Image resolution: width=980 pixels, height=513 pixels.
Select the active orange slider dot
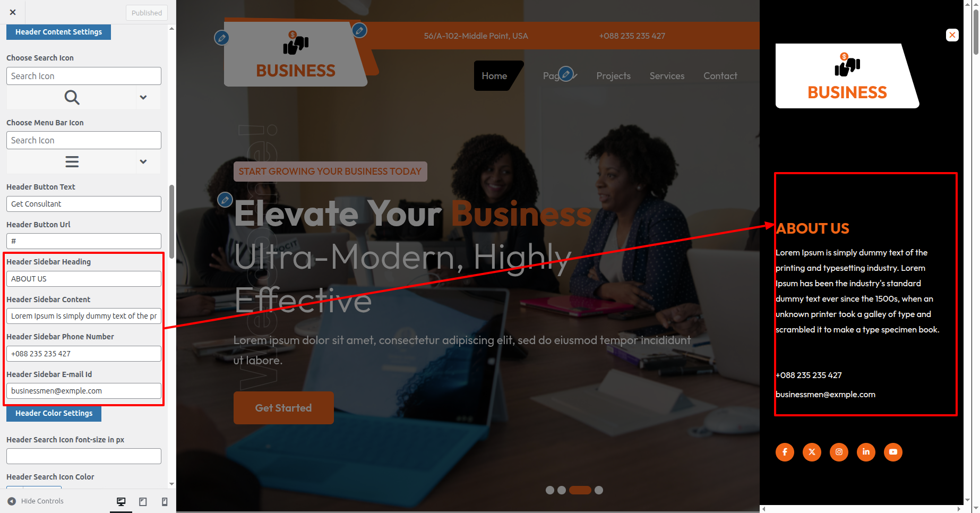[x=580, y=490]
